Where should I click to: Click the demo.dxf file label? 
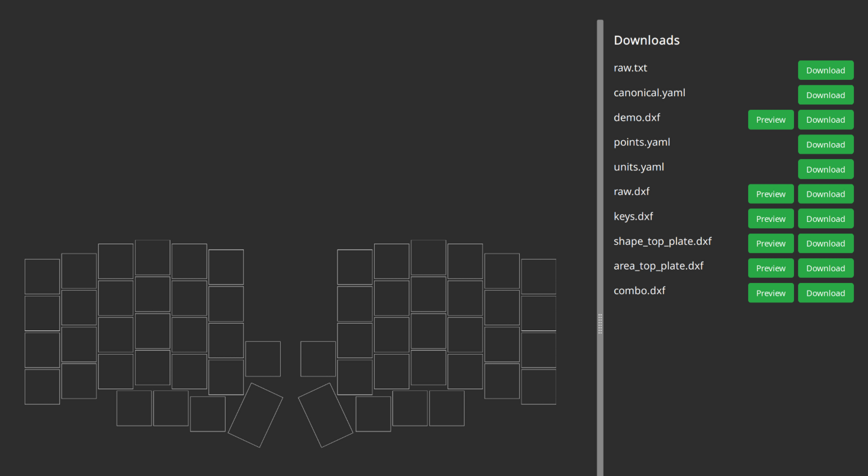(637, 117)
